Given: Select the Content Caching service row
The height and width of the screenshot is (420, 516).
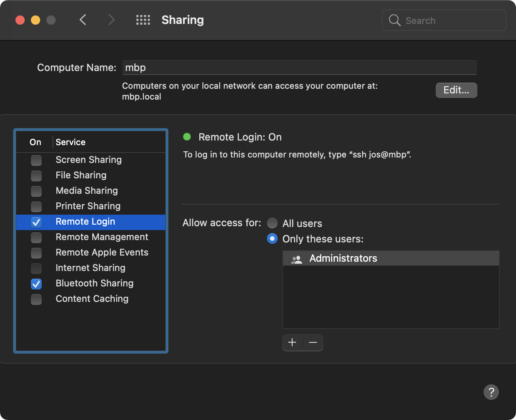Looking at the screenshot, I should click(x=91, y=299).
